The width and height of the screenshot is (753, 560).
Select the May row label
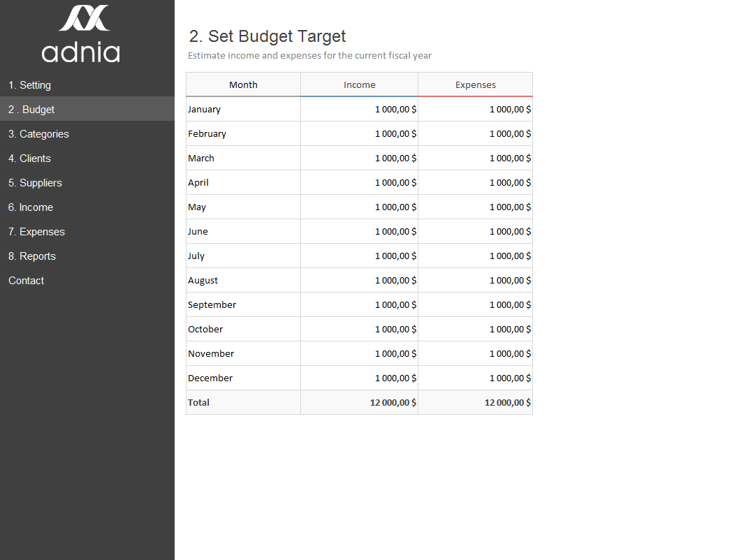pos(244,207)
